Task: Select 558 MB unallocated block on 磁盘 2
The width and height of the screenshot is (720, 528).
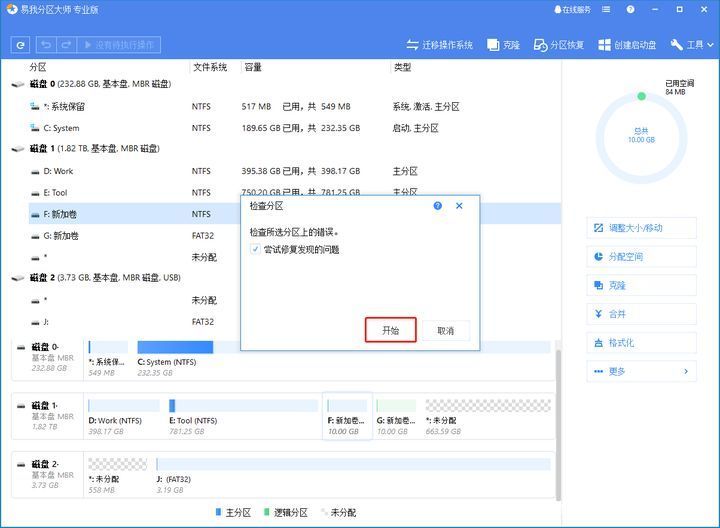Action: pyautogui.click(x=117, y=477)
